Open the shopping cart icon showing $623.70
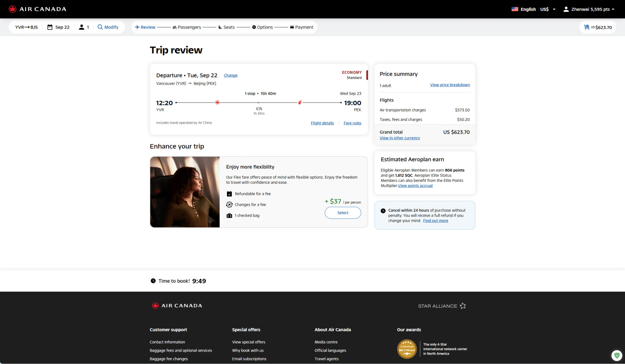 click(587, 27)
